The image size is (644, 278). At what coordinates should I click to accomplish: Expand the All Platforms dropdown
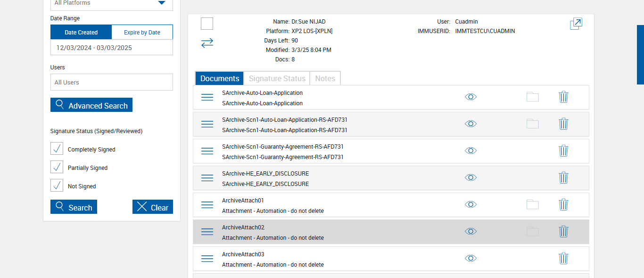pos(112,4)
